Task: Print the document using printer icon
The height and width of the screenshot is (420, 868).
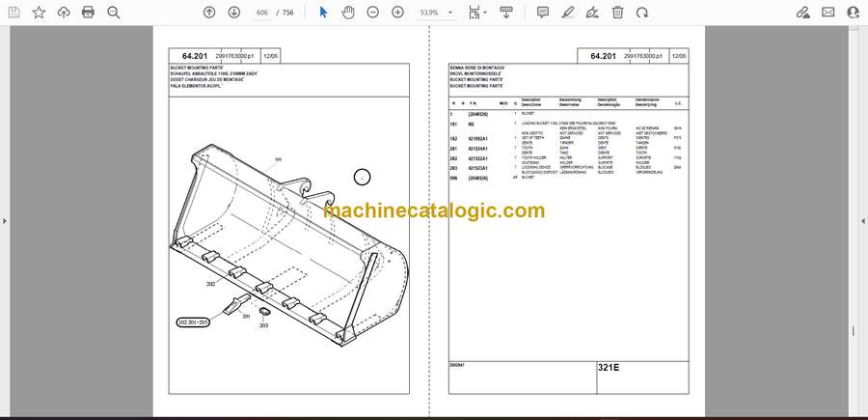Action: tap(88, 13)
